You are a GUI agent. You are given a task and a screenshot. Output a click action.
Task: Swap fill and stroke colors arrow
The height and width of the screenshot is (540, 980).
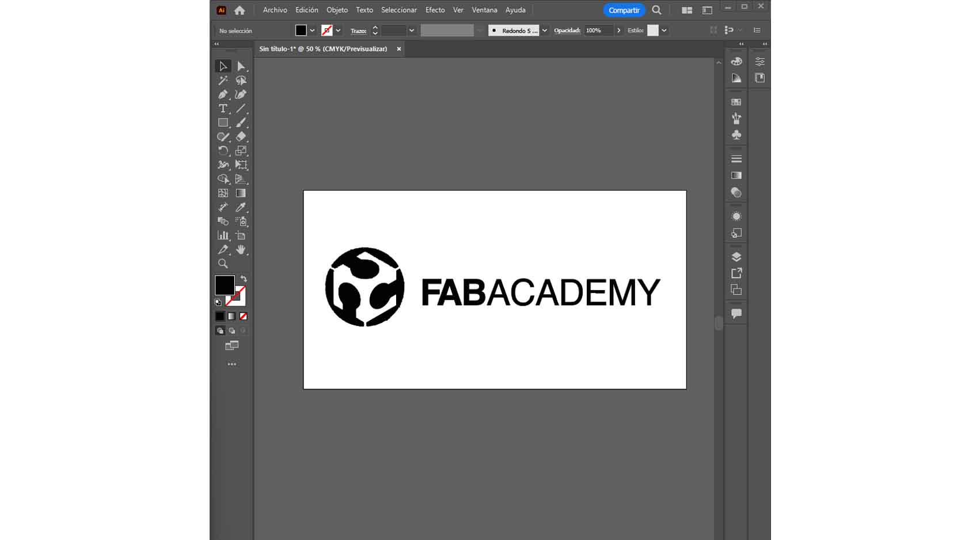pos(244,279)
